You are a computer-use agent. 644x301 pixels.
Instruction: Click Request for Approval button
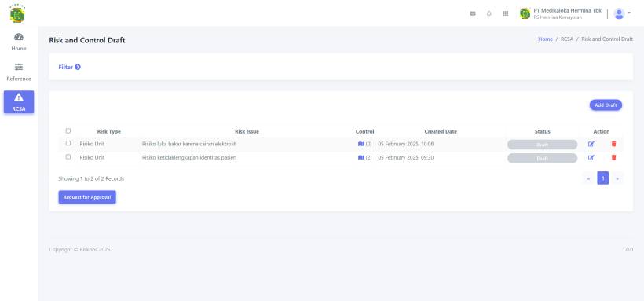point(87,197)
